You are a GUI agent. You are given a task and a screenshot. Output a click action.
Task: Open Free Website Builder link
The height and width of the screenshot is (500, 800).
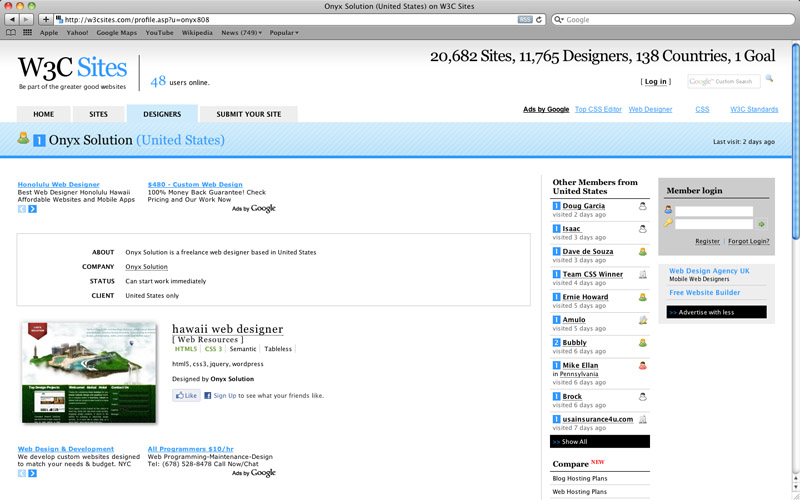coord(705,292)
